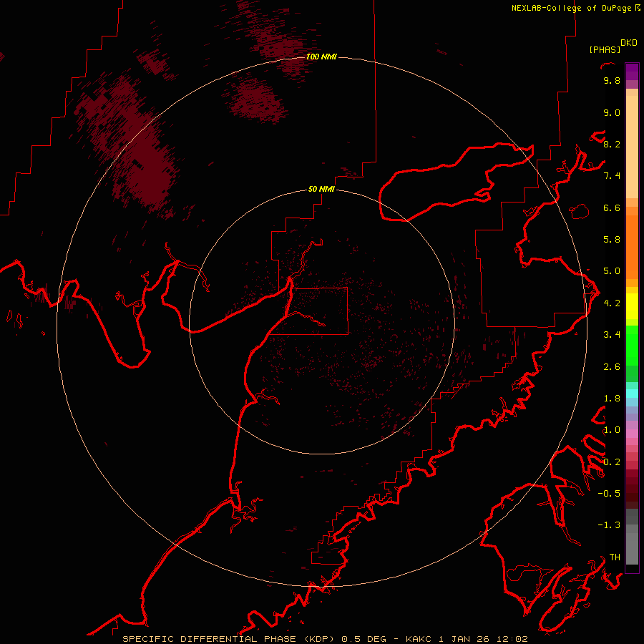Screen dimensions: 644x644
Task: Click the 12:02 timestamp in the caption
Action: click(512, 639)
